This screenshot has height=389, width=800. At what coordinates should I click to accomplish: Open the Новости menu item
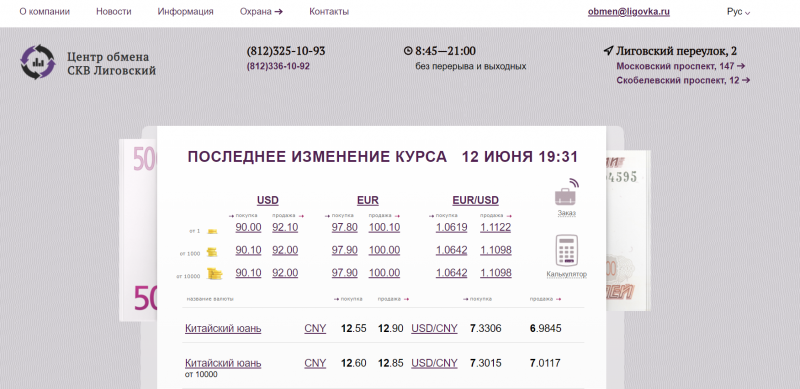click(114, 12)
